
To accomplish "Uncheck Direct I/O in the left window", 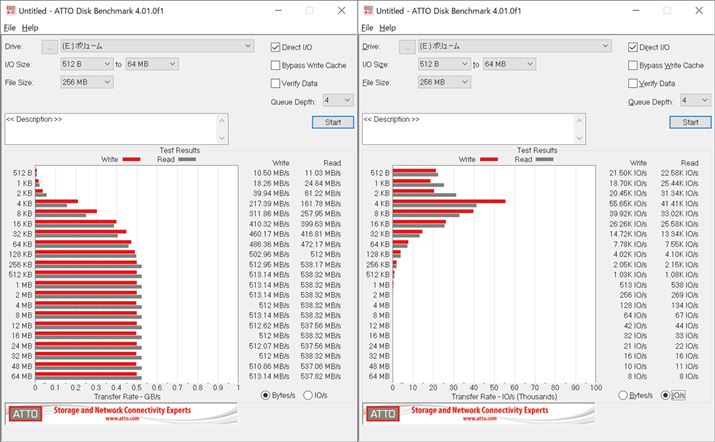I will click(276, 47).
